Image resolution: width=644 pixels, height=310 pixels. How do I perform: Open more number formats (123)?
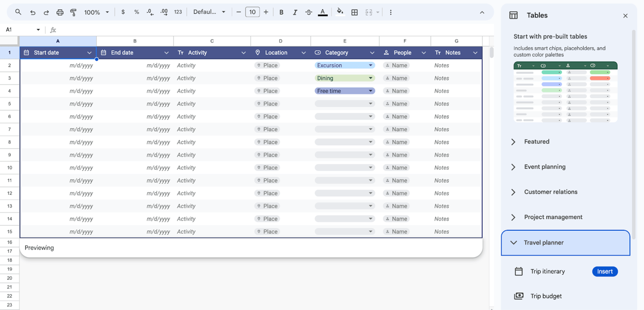pos(178,12)
